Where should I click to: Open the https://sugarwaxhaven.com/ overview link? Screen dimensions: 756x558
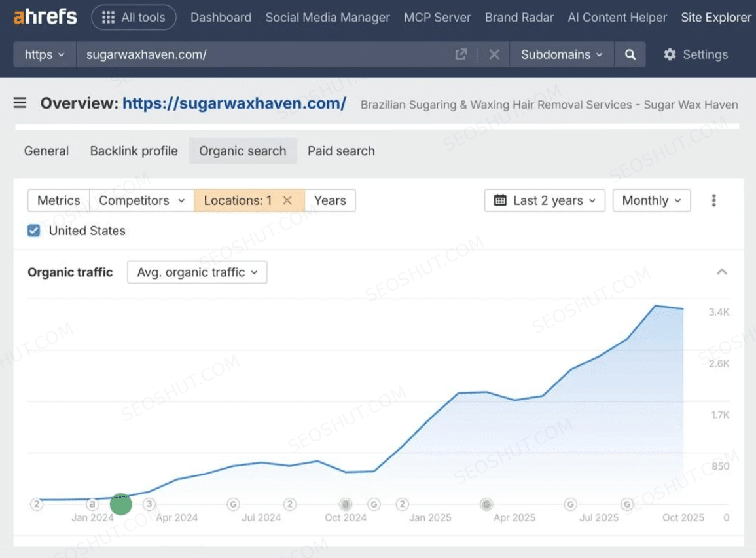pos(234,103)
